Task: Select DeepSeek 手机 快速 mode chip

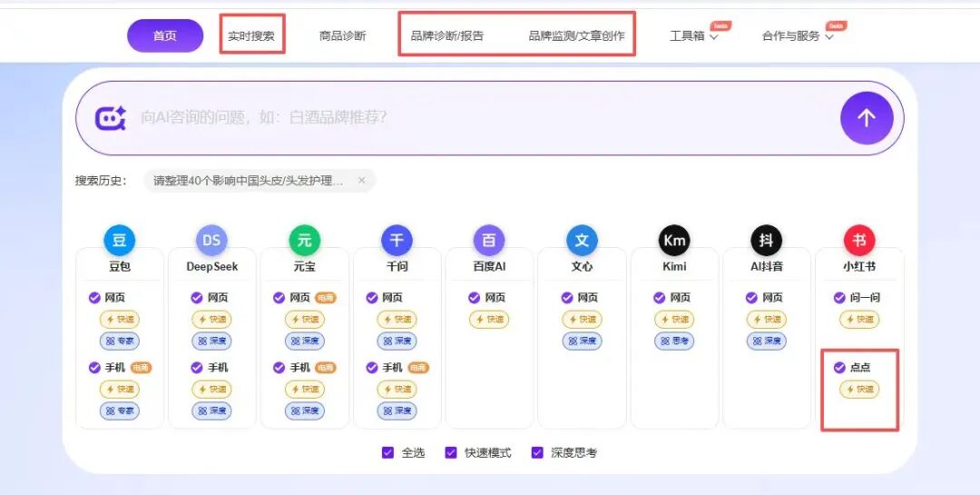Action: 211,390
